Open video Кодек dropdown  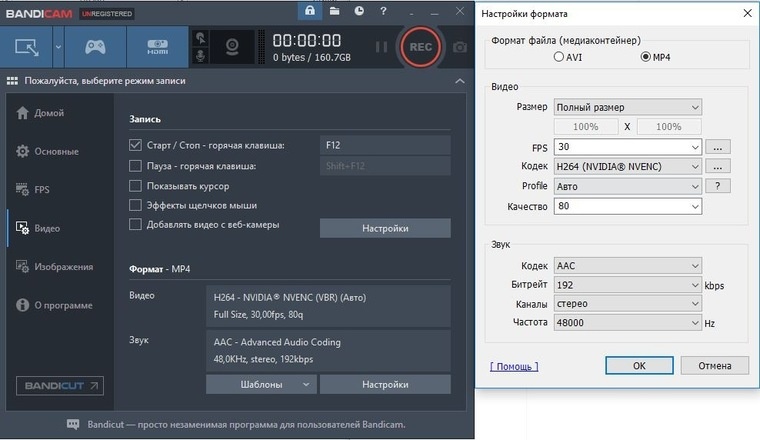(628, 167)
